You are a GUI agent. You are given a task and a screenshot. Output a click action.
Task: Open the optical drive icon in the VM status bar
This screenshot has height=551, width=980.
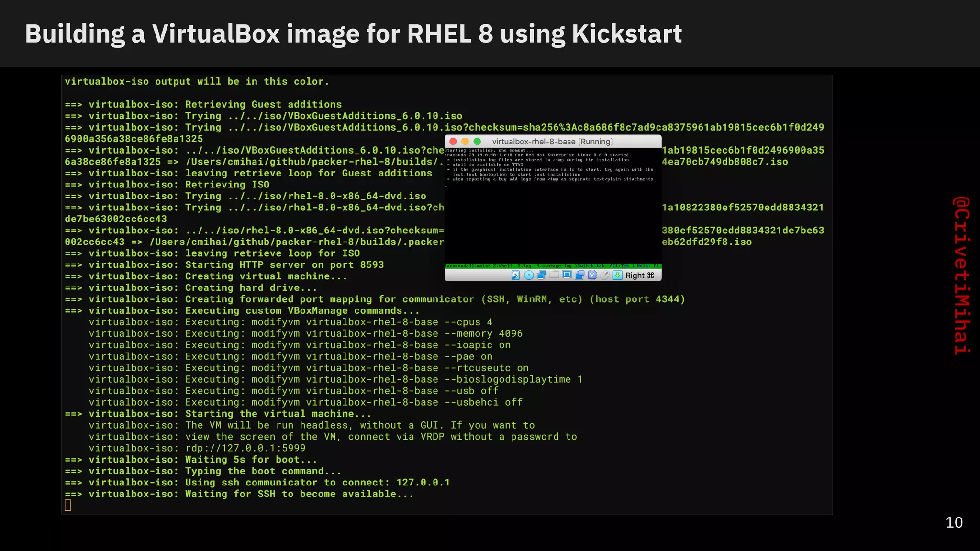click(529, 275)
